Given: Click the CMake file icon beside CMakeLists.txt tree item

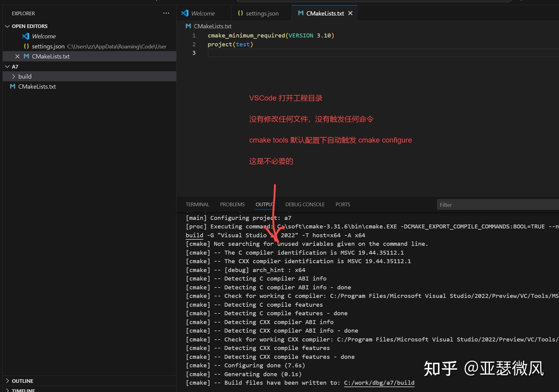Looking at the screenshot, I should click(13, 86).
